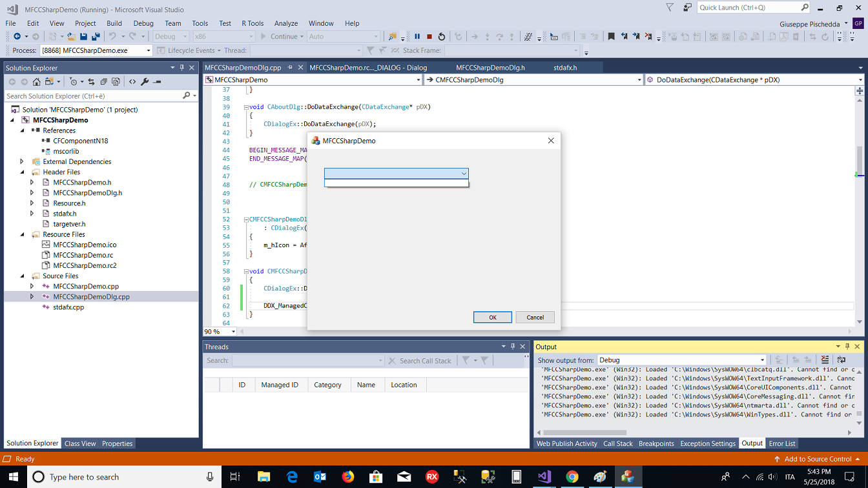Toggle Auto Hide pin on Solution Explorer
This screenshot has height=488, width=868.
click(x=182, y=68)
